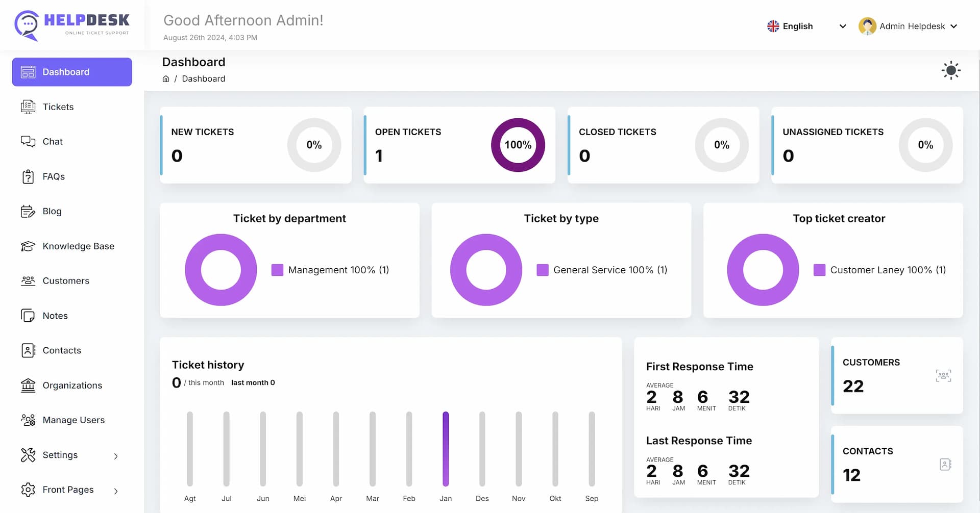The width and height of the screenshot is (980, 513).
Task: Click 'Customer Laney 100% (1)' legend text
Action: pos(888,270)
